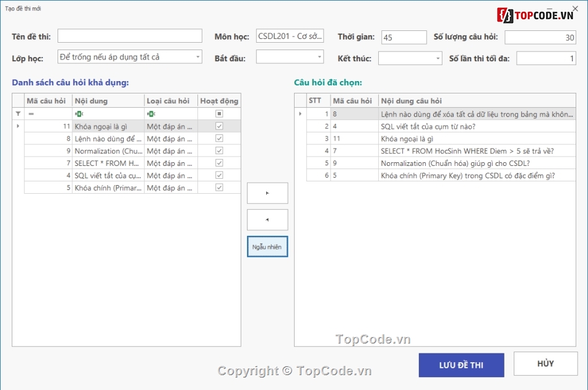Focus the Tên đề thi input field
The image size is (588, 390).
pos(130,36)
